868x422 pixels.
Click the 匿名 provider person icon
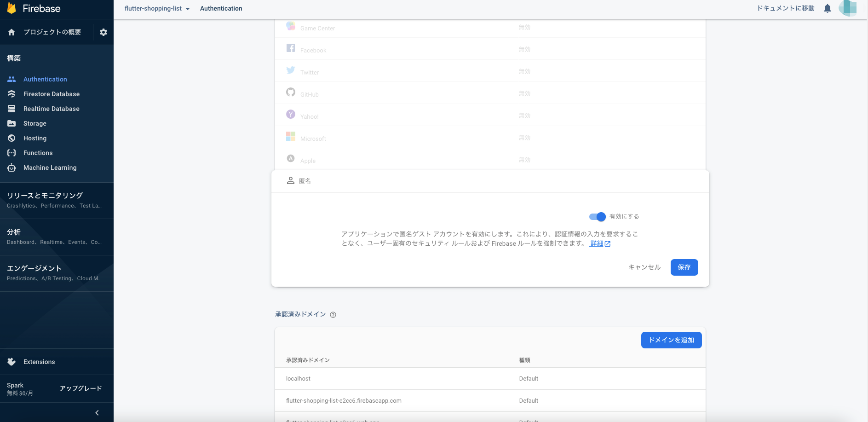(x=290, y=180)
